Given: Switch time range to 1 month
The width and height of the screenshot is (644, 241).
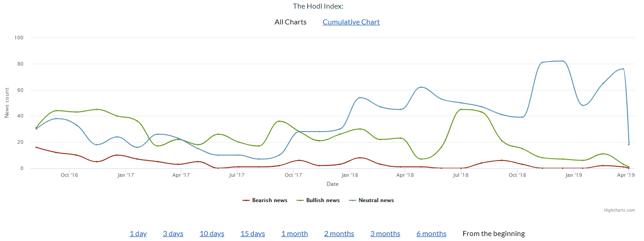Looking at the screenshot, I should 294,234.
